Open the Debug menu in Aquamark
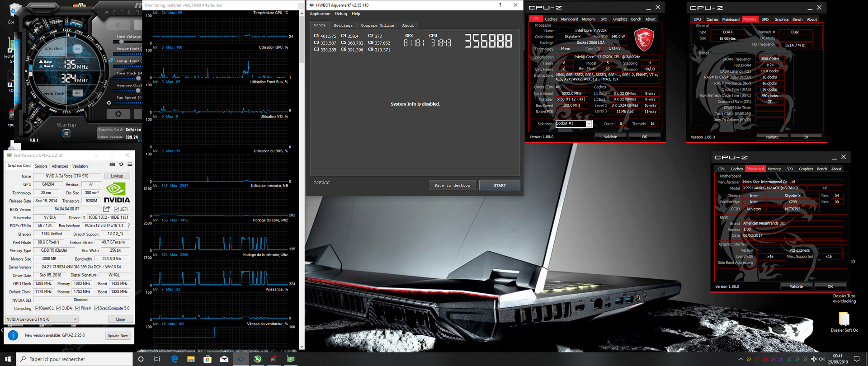Image resolution: width=868 pixels, height=366 pixels. tap(341, 14)
